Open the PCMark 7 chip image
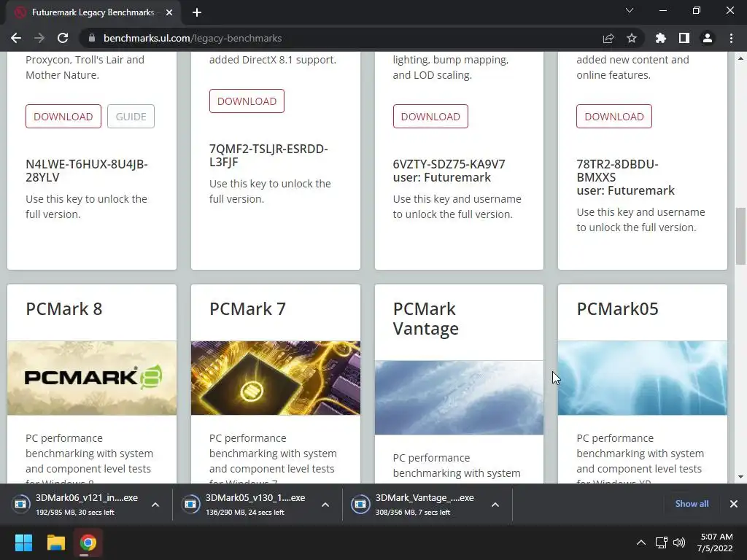This screenshot has height=560, width=747. pyautogui.click(x=275, y=378)
